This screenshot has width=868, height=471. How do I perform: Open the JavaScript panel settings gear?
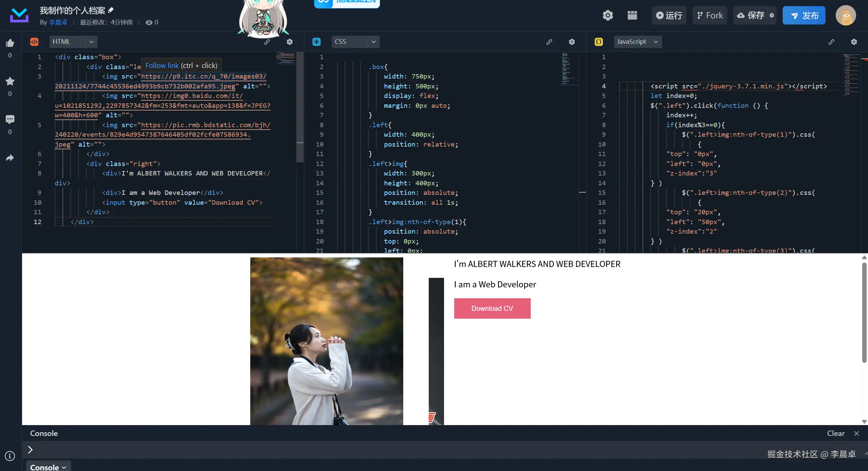pos(854,41)
